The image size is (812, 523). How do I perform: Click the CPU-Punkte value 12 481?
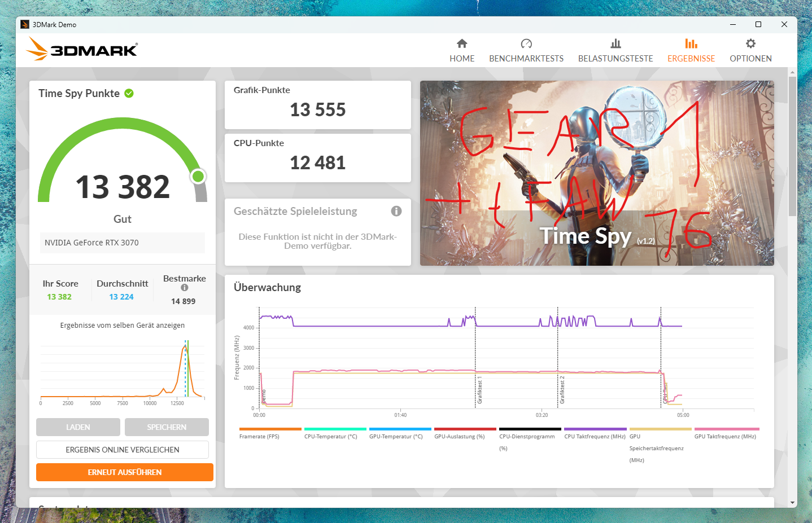coord(318,162)
